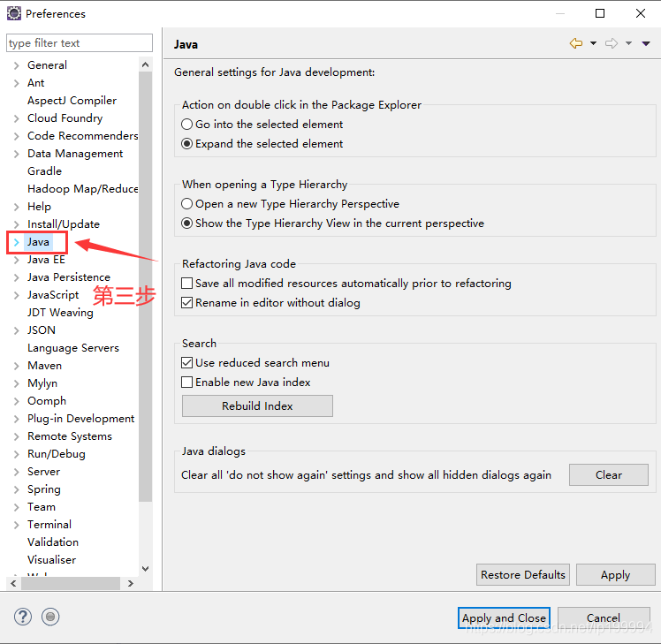The width and height of the screenshot is (661, 644).
Task: Select Java EE in the tree
Action: [x=46, y=260]
